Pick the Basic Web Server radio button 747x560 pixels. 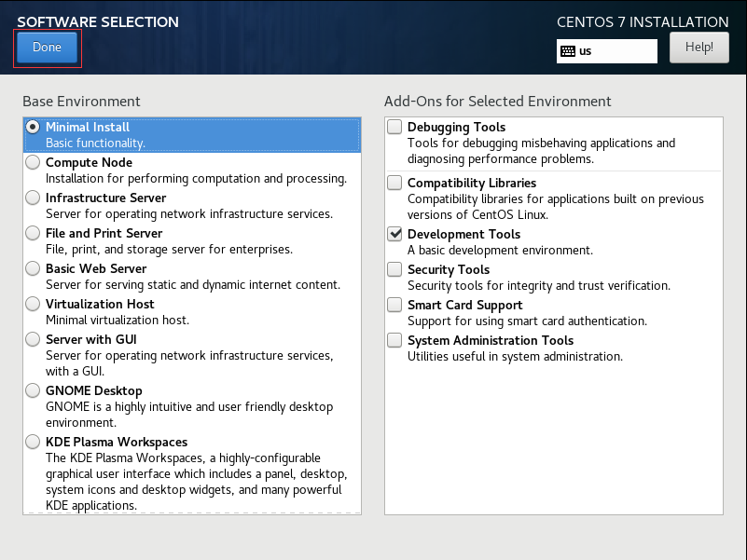pyautogui.click(x=33, y=268)
